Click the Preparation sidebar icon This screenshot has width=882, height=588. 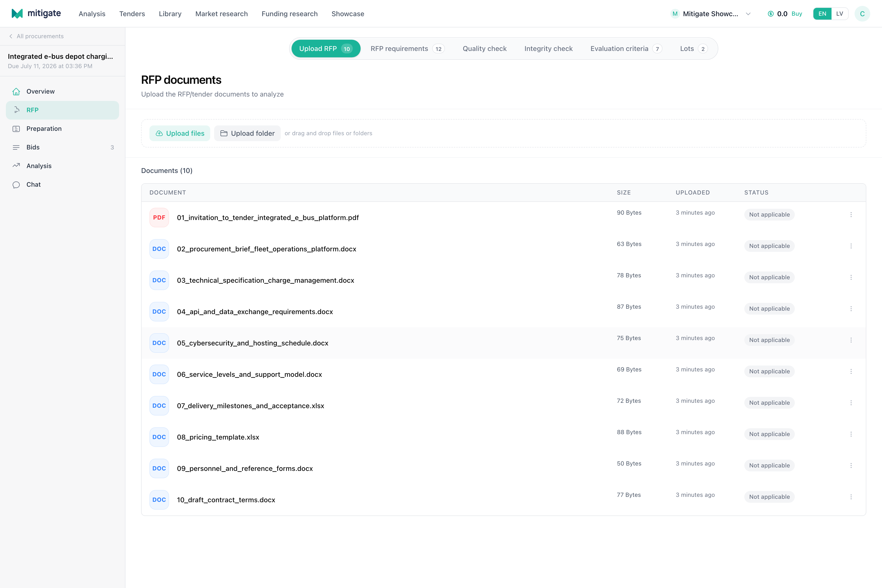coord(16,129)
